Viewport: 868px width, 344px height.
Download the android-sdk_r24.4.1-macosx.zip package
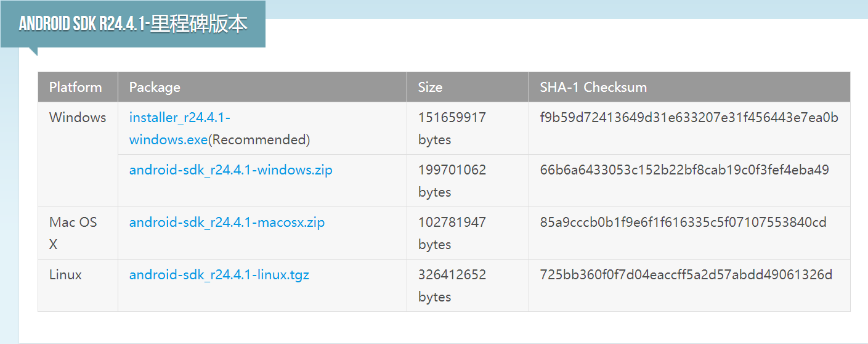[227, 222]
